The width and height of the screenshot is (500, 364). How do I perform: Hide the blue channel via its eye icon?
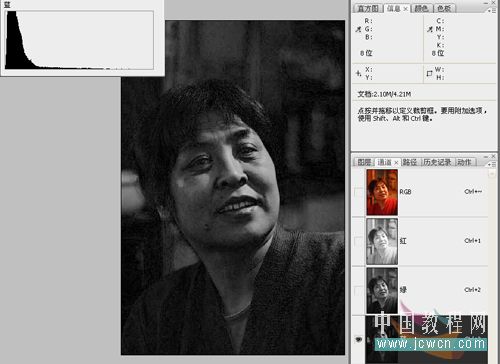(x=359, y=339)
